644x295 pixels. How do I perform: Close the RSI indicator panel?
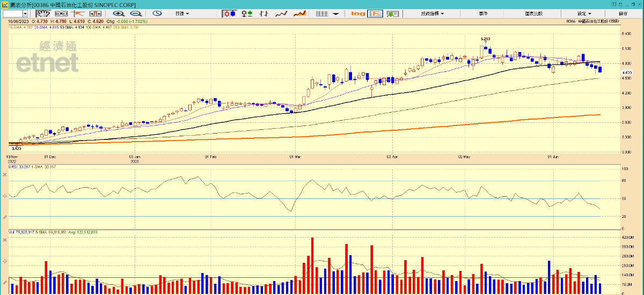(x=5, y=181)
